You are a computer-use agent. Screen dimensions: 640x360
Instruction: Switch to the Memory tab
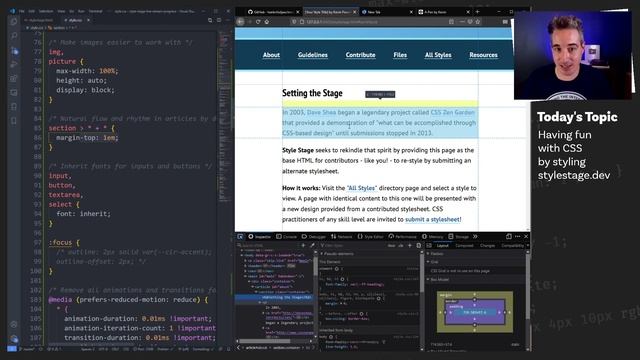[x=433, y=236]
